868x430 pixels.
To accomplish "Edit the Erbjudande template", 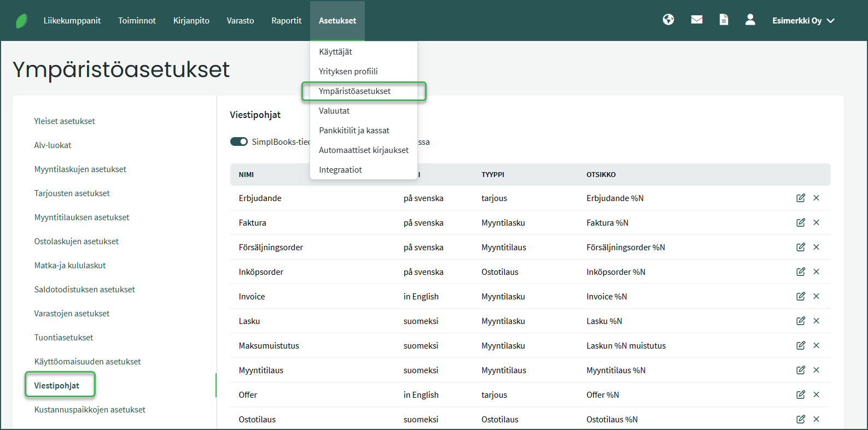I will [x=800, y=198].
